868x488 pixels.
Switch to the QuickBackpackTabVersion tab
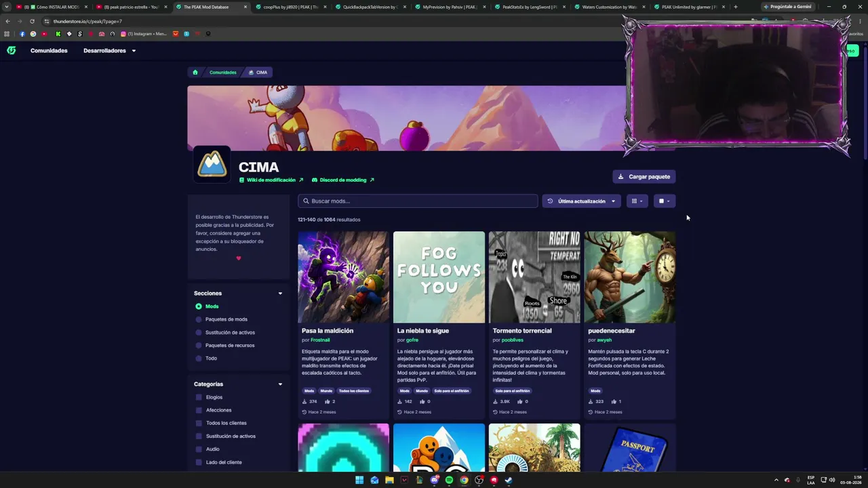coord(370,7)
